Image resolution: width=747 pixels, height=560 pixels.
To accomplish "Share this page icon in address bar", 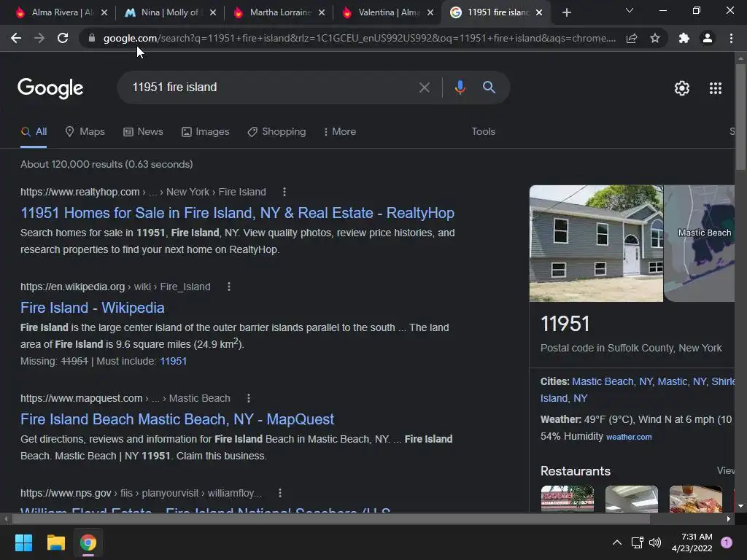I will pos(632,38).
